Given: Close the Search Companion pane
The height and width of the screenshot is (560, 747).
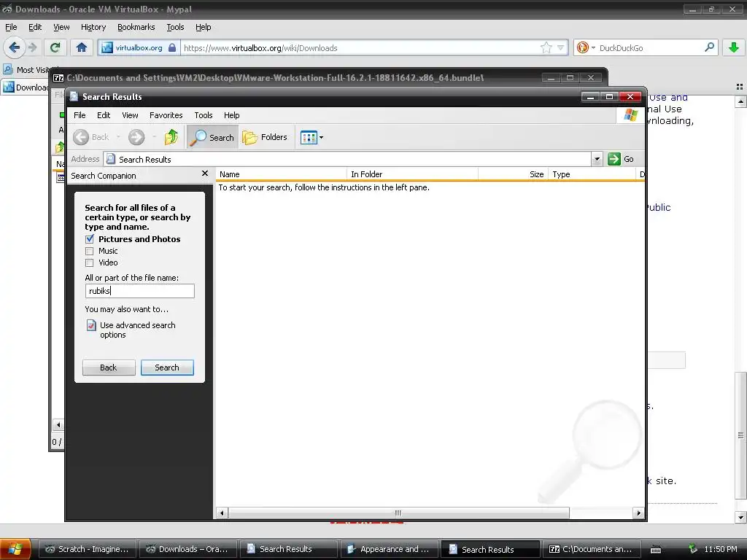Looking at the screenshot, I should click(205, 174).
